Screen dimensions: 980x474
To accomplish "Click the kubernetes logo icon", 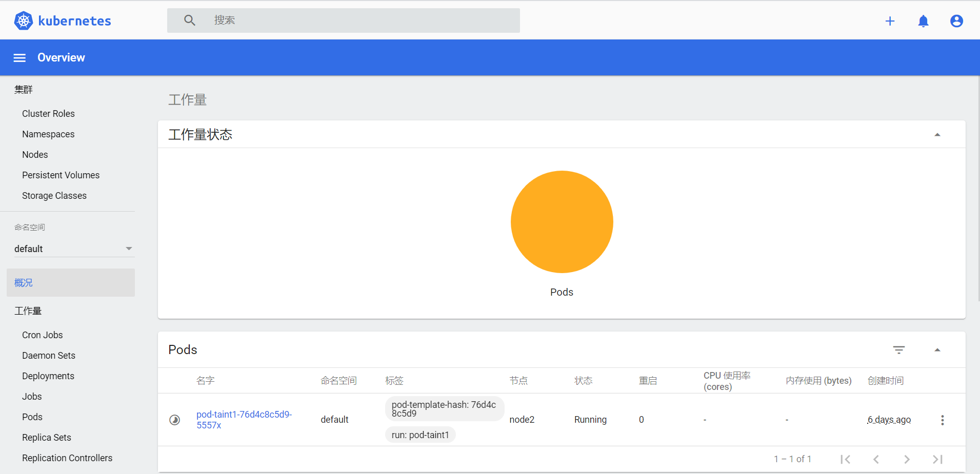I will [23, 20].
